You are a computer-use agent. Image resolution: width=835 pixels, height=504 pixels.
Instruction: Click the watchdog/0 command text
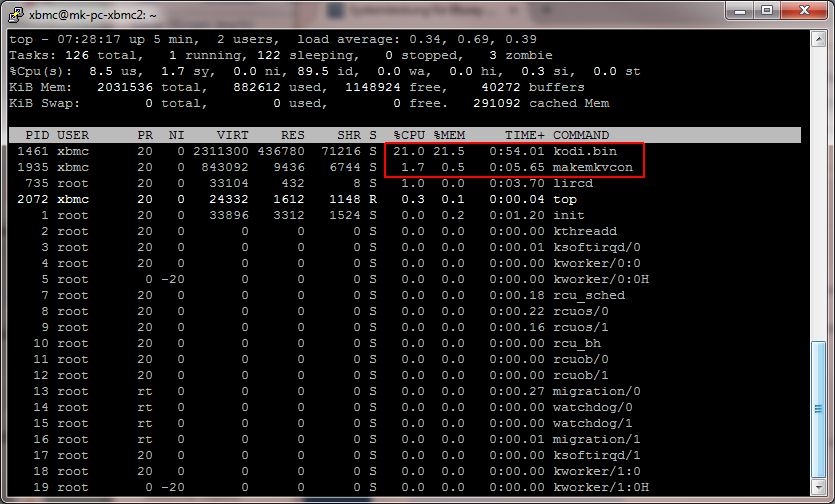[593, 408]
